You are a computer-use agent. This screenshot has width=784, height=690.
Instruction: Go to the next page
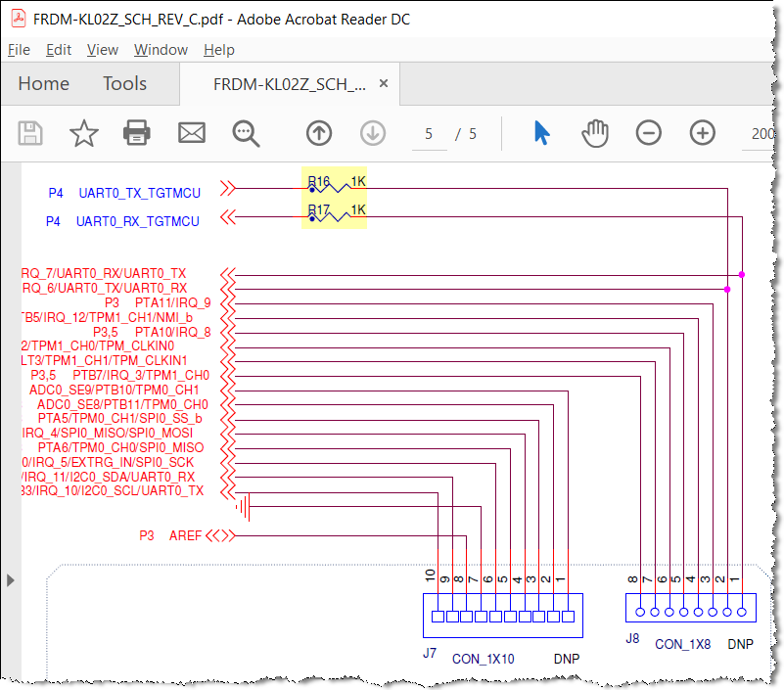click(x=372, y=132)
